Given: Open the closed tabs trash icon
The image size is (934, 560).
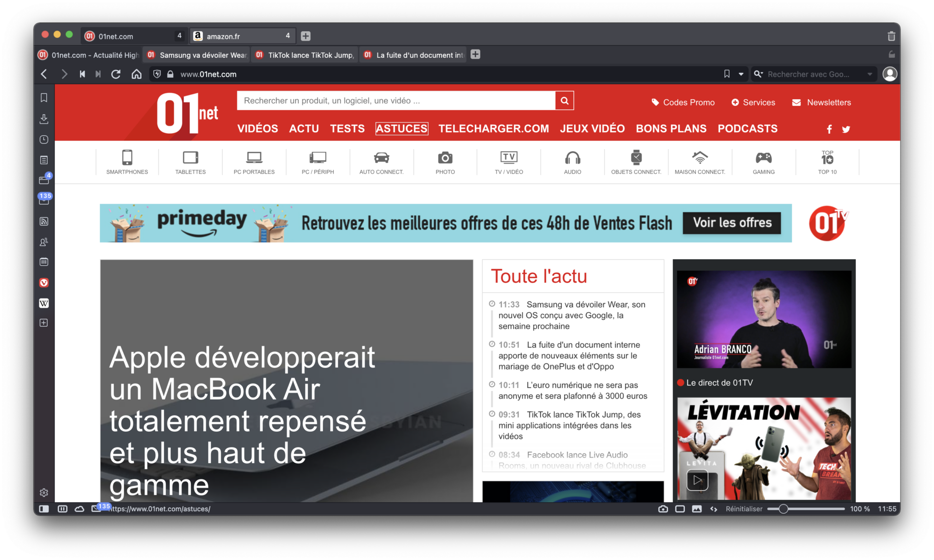Looking at the screenshot, I should [x=891, y=36].
